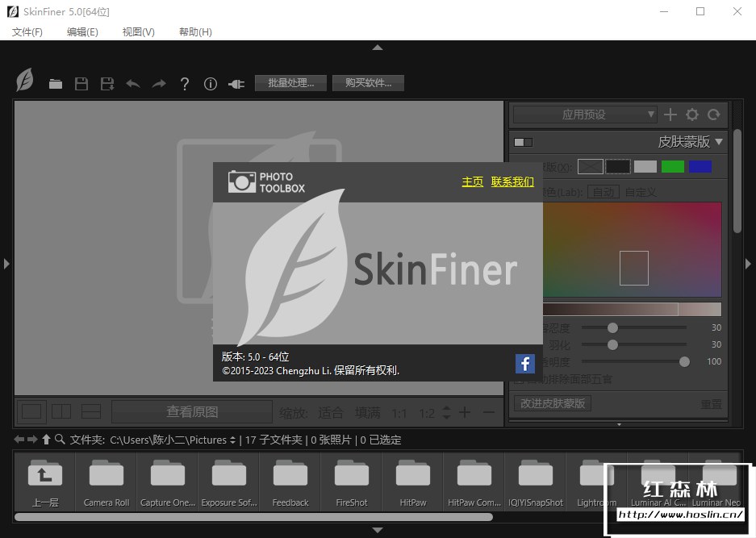
Task: Set zoom to 1:1
Action: [x=399, y=413]
